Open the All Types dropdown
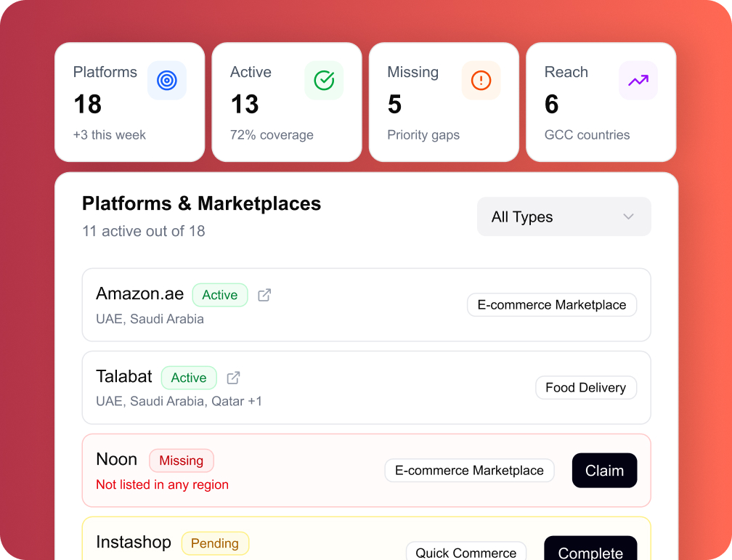The image size is (732, 560). tap(564, 216)
